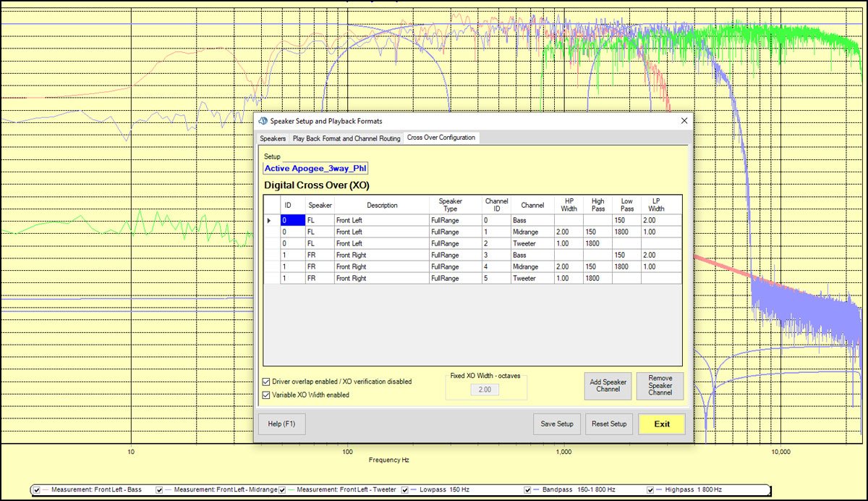Toggle Lowpass 150 Hz legend checkbox
The height and width of the screenshot is (501, 868).
[405, 490]
